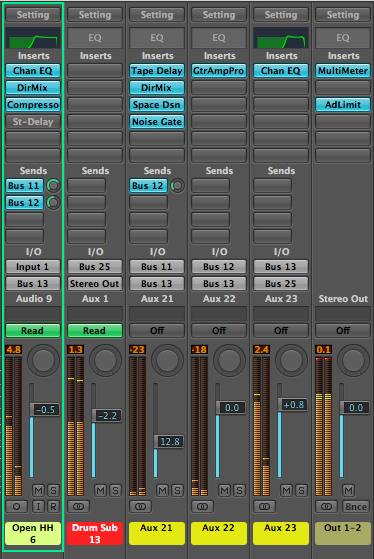Mute the Open HH channel
The height and width of the screenshot is (559, 374).
[39, 491]
